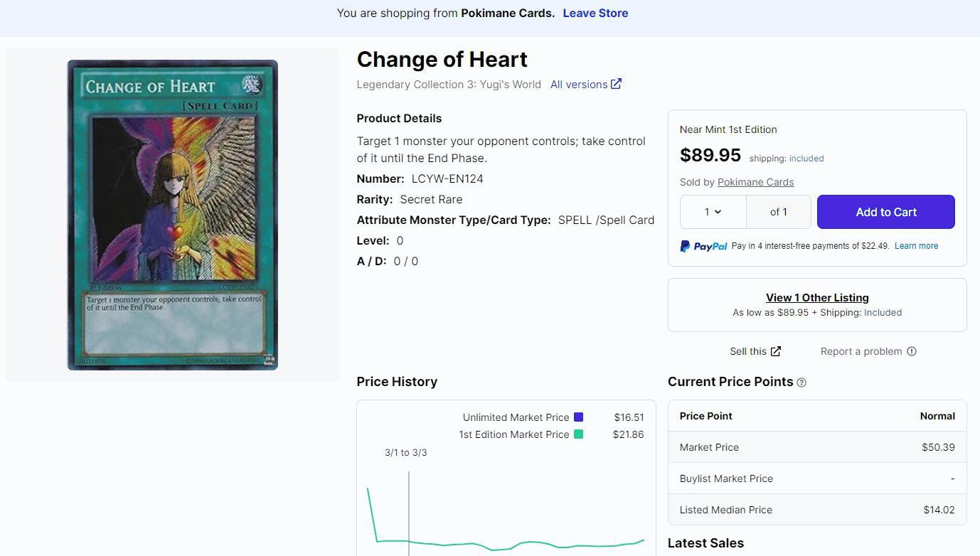Viewport: 980px width, 556px height.
Task: Select the Normal price point column header
Action: click(x=937, y=416)
